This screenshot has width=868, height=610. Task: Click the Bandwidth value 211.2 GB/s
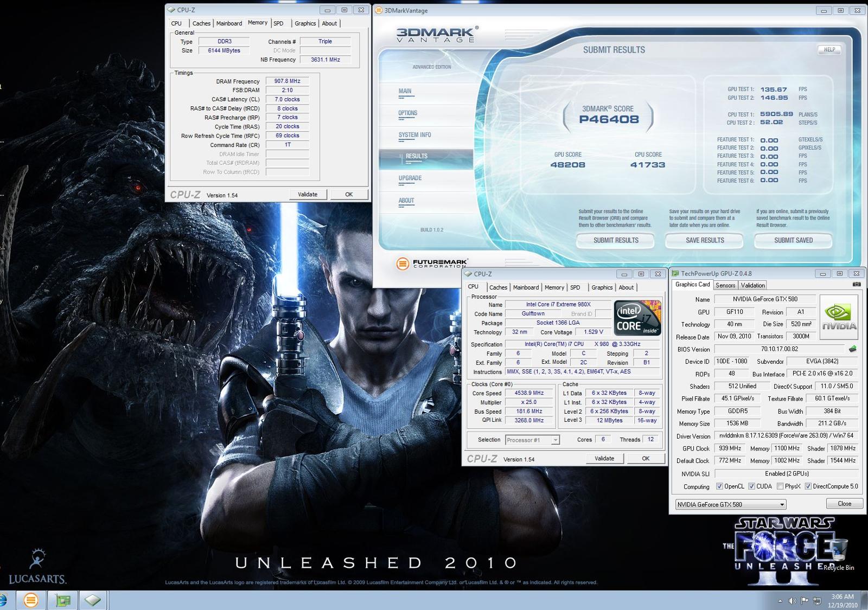click(x=832, y=423)
